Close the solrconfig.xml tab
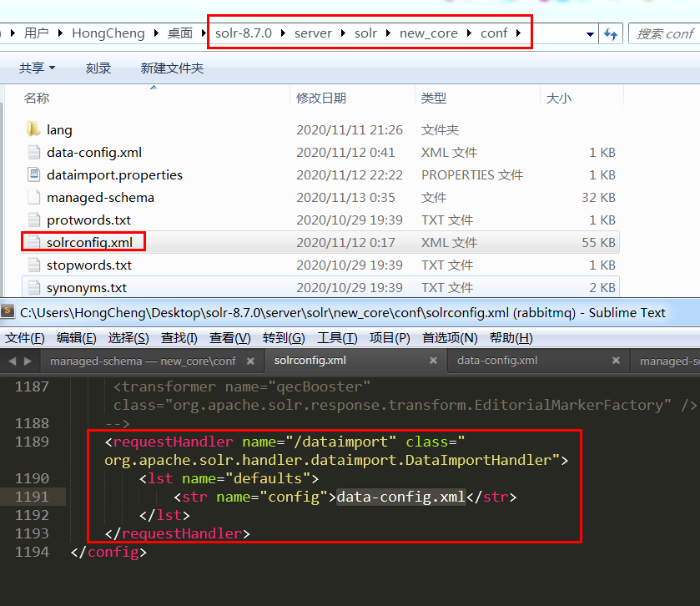The image size is (700, 606). (x=433, y=360)
